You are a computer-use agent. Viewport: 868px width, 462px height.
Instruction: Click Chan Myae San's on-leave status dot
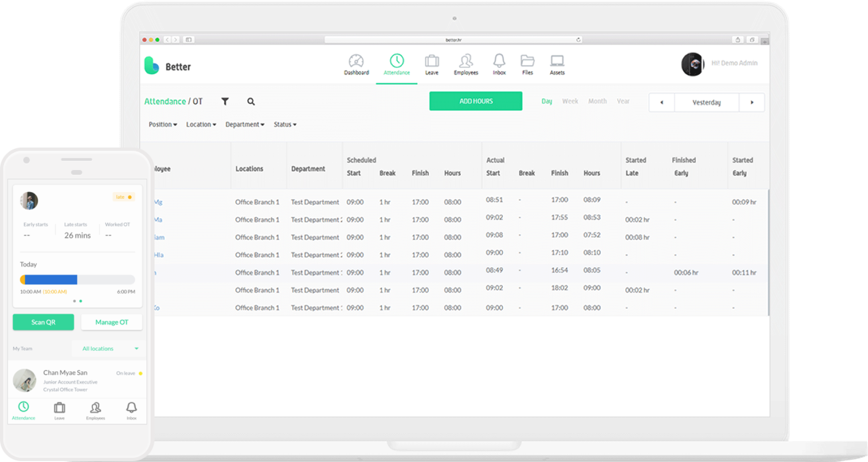point(140,373)
